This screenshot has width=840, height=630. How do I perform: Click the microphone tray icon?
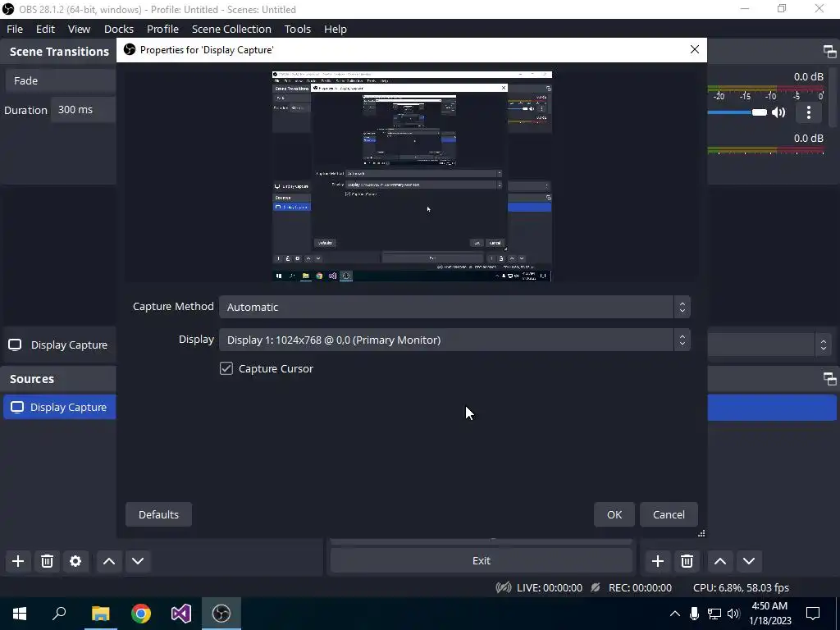pyautogui.click(x=694, y=614)
